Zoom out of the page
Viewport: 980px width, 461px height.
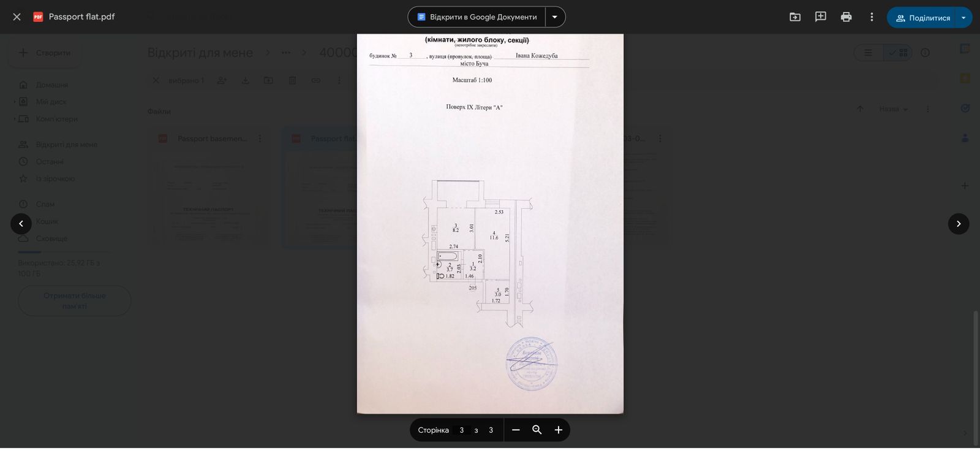(x=516, y=430)
